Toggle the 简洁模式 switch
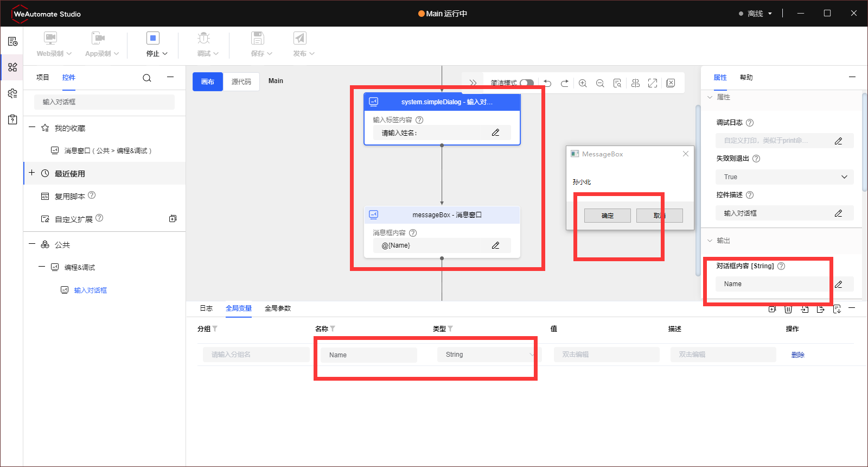 [x=527, y=83]
